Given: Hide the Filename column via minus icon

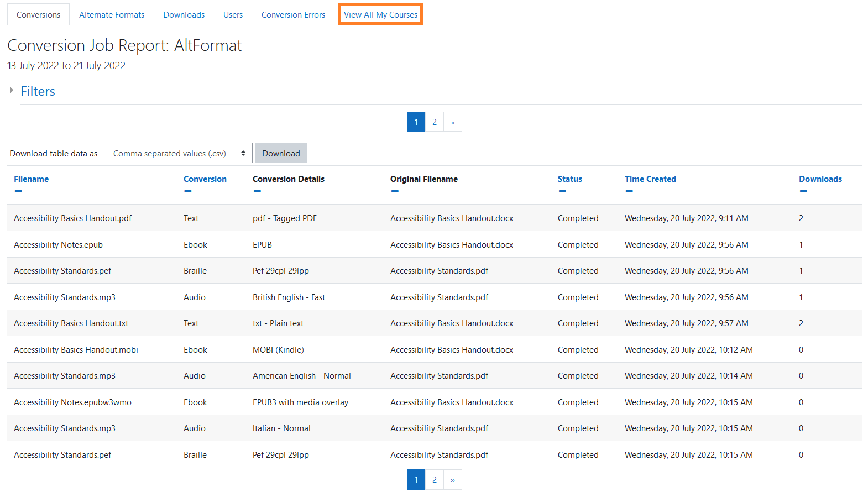Looking at the screenshot, I should pyautogui.click(x=18, y=191).
